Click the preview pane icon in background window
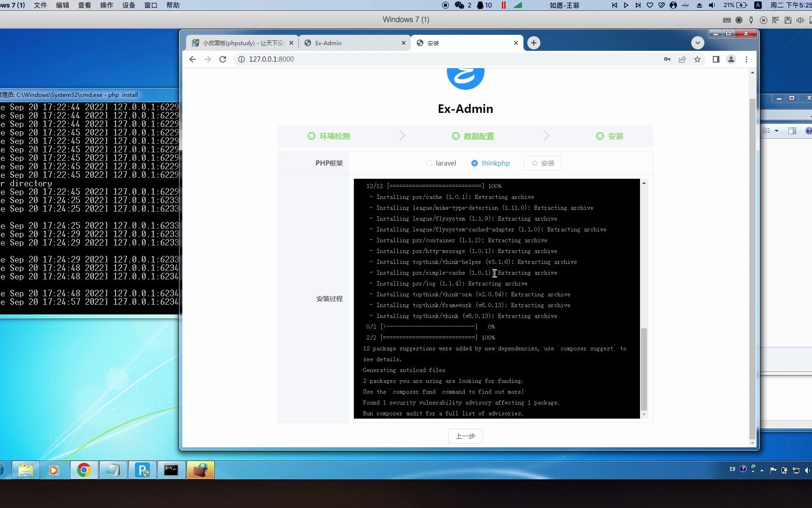 pyautogui.click(x=792, y=131)
